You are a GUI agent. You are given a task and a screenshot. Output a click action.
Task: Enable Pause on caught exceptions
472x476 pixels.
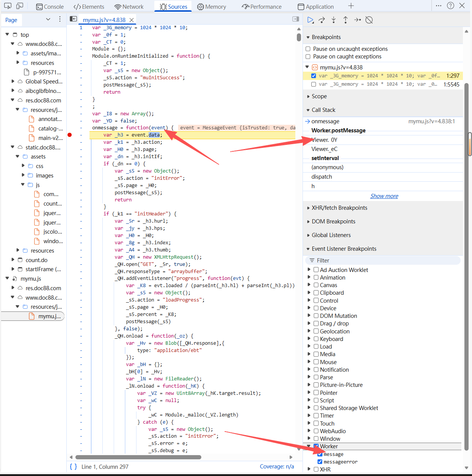pyautogui.click(x=308, y=57)
